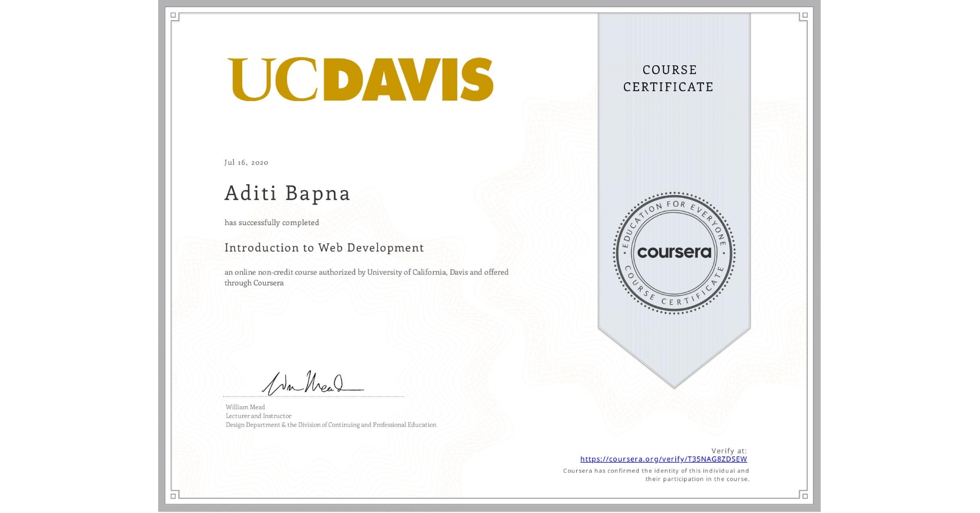The height and width of the screenshot is (513, 980).
Task: Click the course title 'Introduction to Web Development'
Action: tap(324, 248)
